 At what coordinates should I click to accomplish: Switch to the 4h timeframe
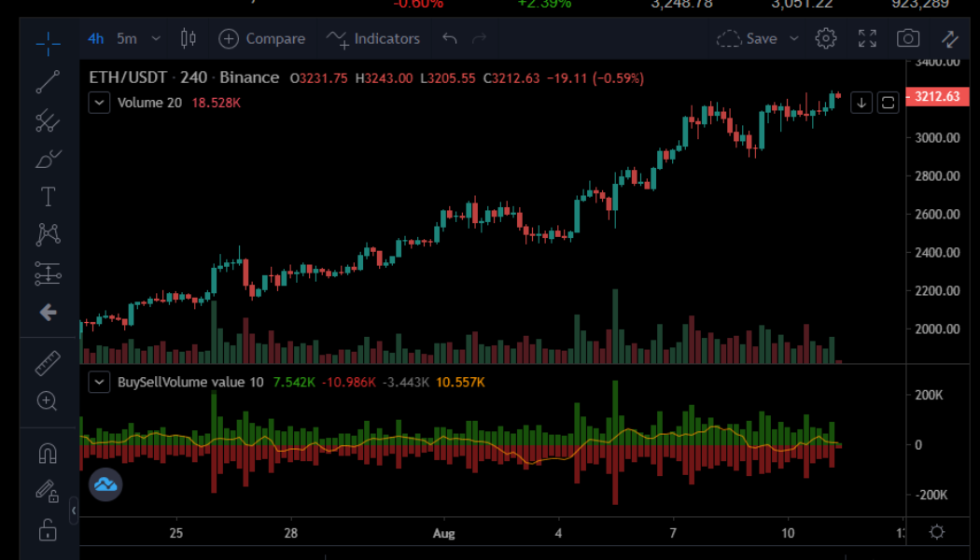point(95,38)
